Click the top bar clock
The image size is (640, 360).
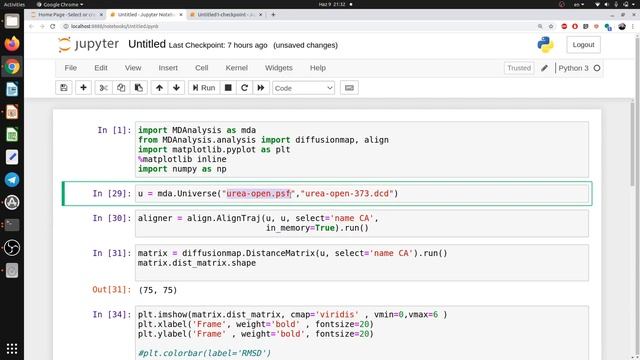332,4
